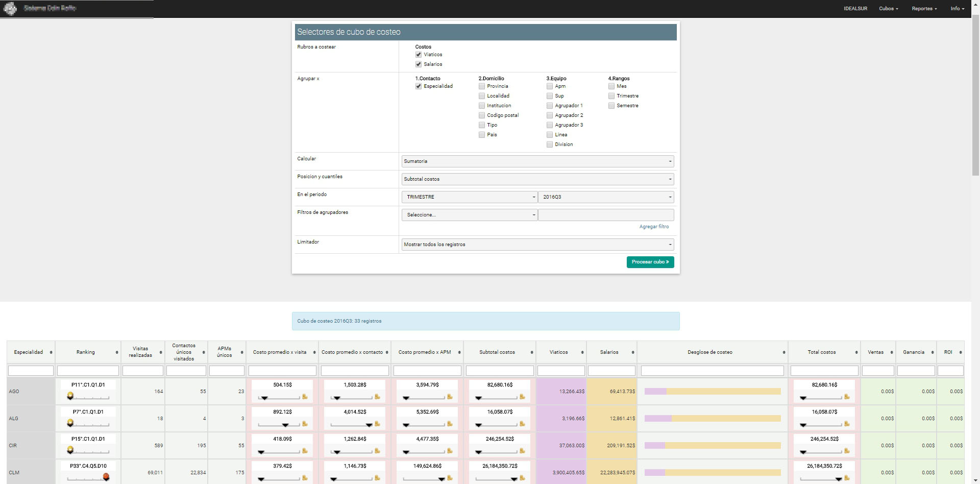Sort by ROI column icon
Viewport: 980px width, 484px height.
tap(961, 352)
